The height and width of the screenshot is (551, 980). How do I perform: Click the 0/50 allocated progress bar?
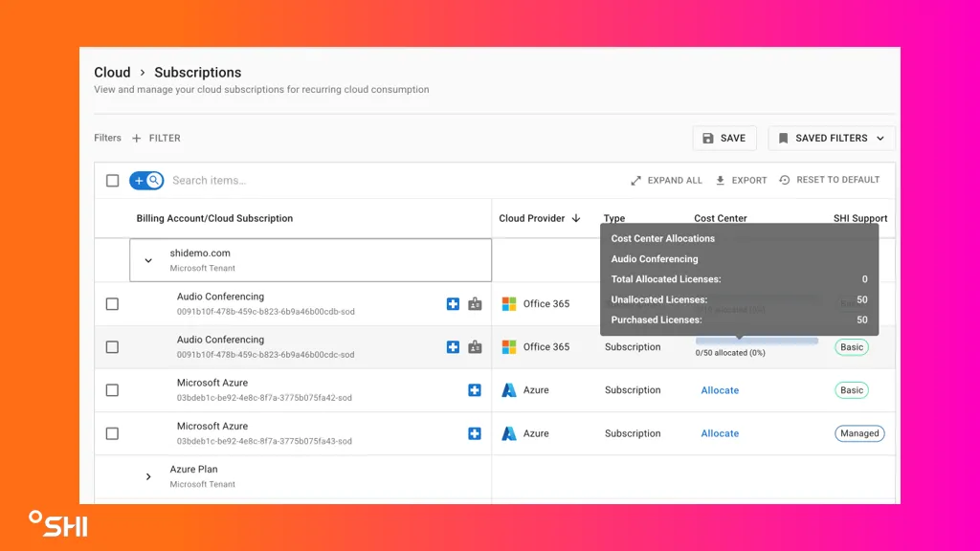point(757,342)
